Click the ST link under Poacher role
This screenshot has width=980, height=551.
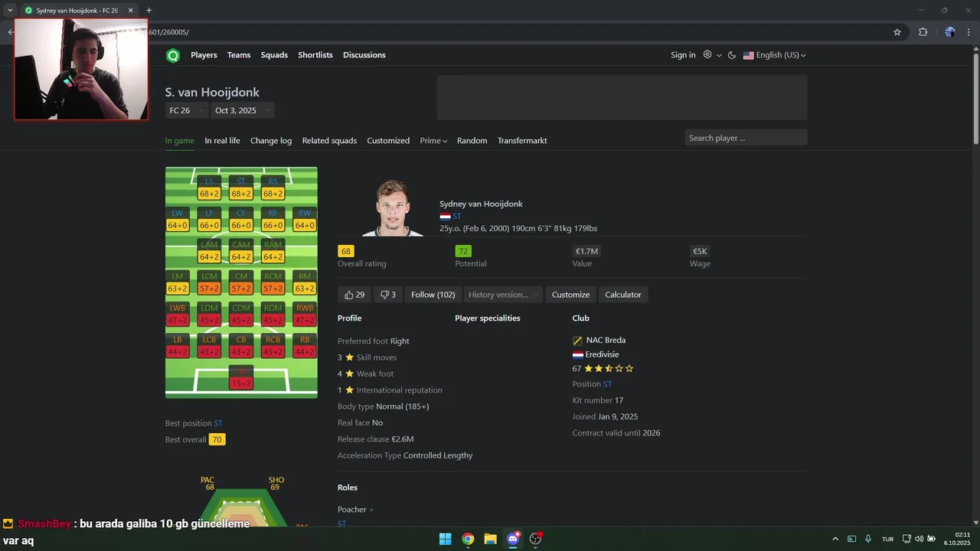tap(342, 523)
